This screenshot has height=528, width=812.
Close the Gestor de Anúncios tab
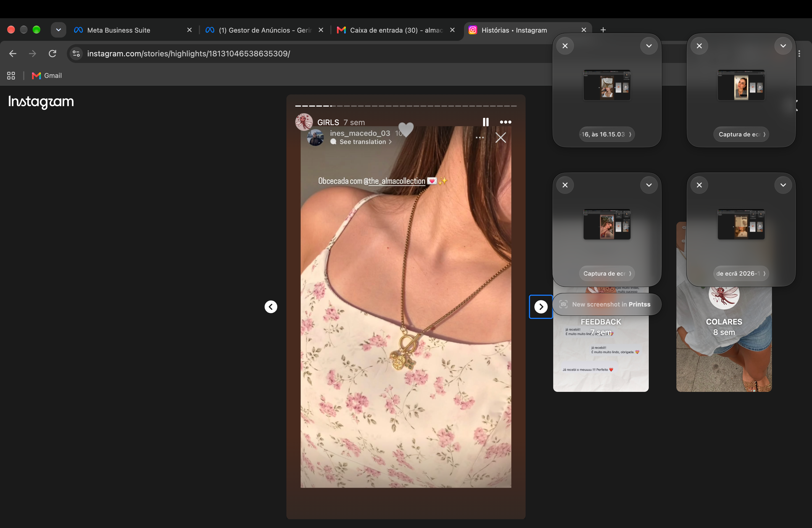[x=321, y=30]
